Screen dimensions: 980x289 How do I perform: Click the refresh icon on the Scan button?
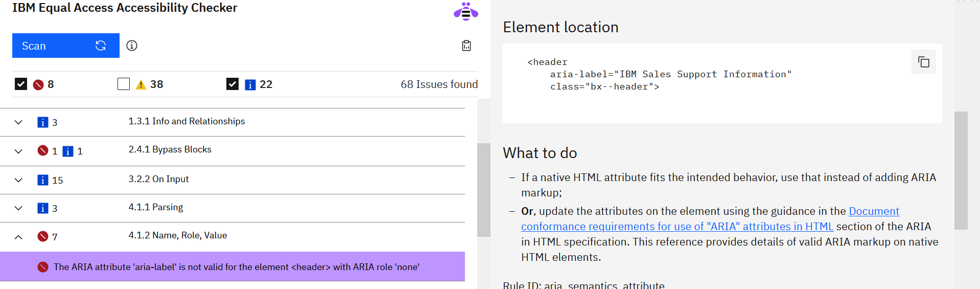(x=101, y=46)
